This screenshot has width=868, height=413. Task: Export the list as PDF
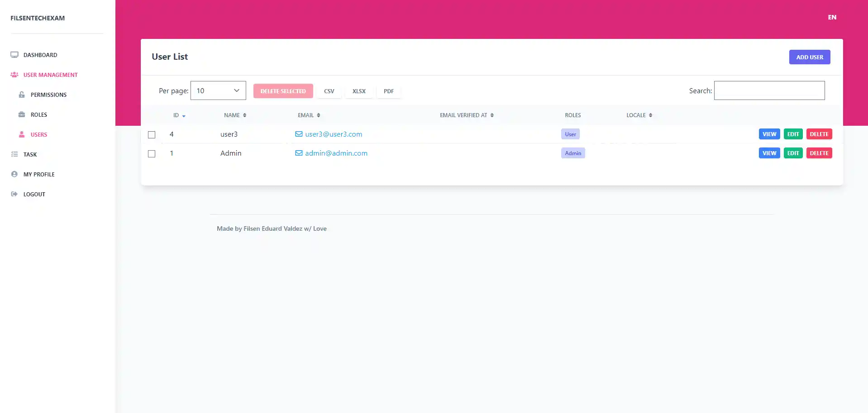389,91
